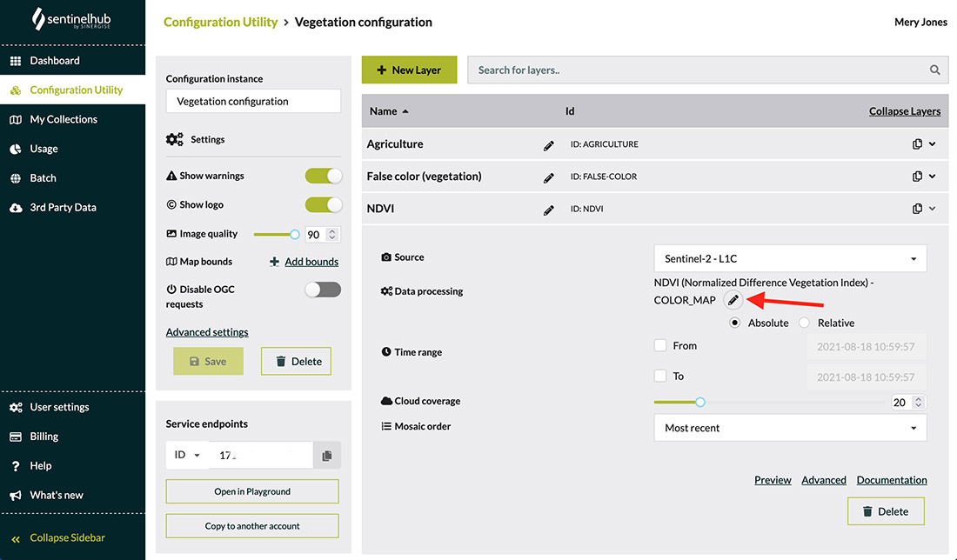
Task: Open the sentinelhub logo in sidebar
Action: click(x=71, y=19)
